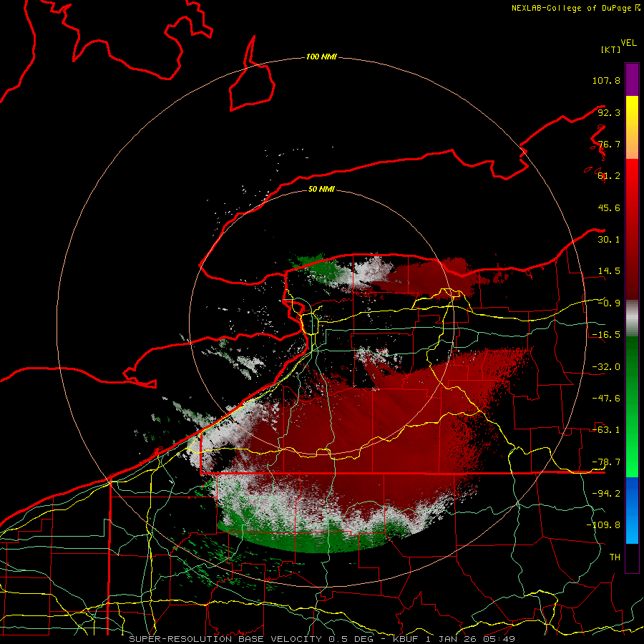Click the blue segment of color bar

[x=632, y=510]
